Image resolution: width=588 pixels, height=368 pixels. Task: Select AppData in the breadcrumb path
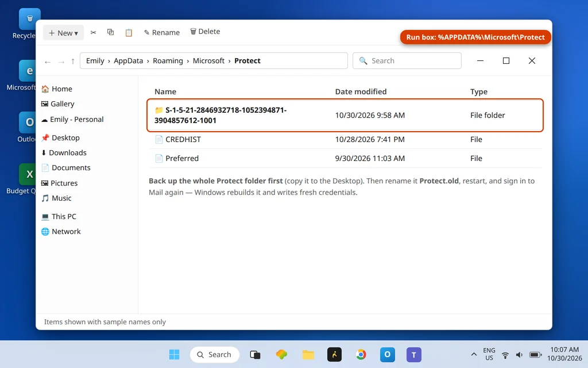[128, 61]
